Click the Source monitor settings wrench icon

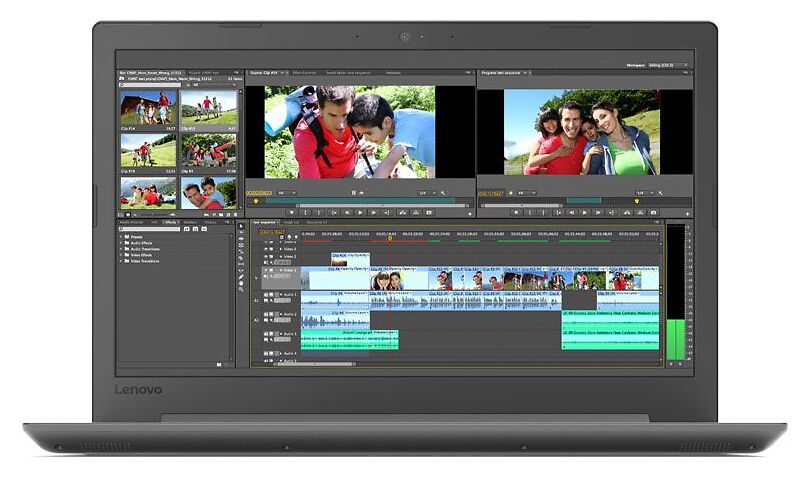click(x=443, y=192)
